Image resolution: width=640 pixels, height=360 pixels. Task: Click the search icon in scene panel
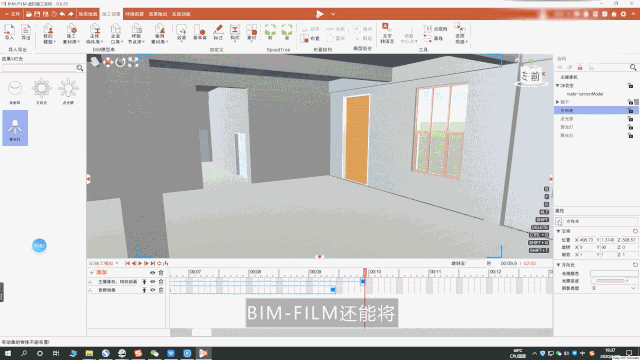pyautogui.click(x=633, y=67)
